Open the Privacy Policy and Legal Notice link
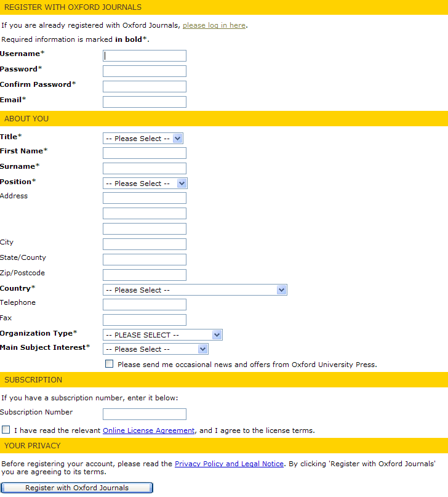The width and height of the screenshot is (448, 497). 229,464
